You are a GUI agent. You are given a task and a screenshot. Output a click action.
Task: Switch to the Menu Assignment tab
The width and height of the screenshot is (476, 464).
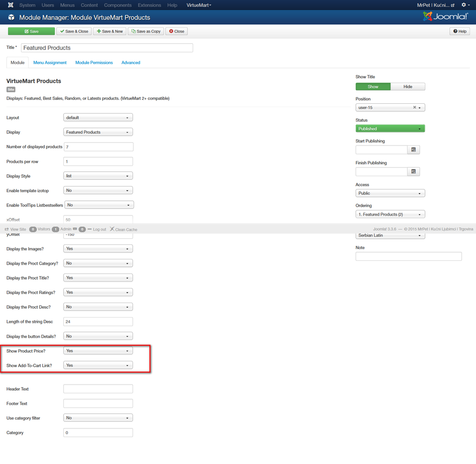click(50, 62)
